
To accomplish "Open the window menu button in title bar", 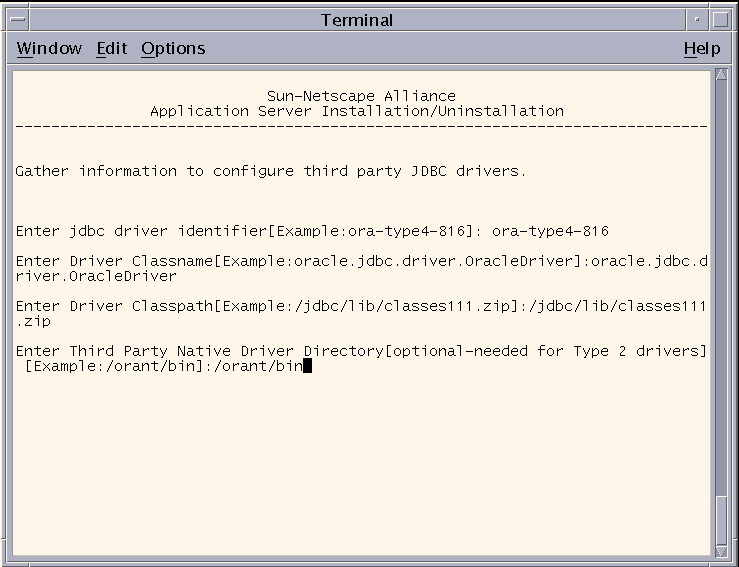I will coord(18,19).
